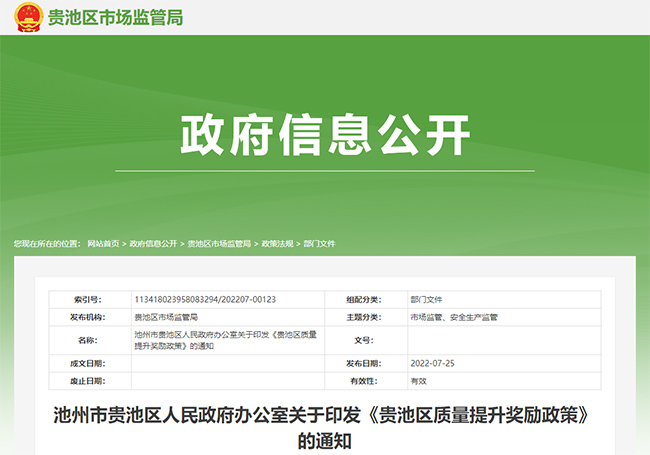Click the 有效 validity value
The image size is (650, 455).
(419, 381)
